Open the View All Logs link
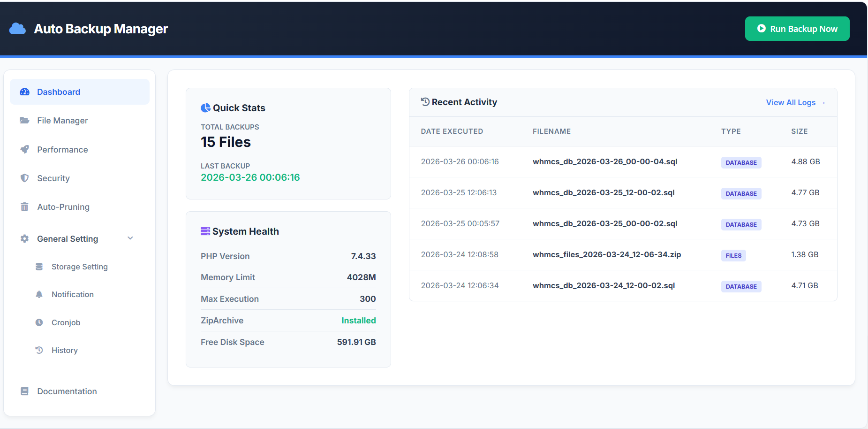Viewport: 868px width, 429px height. click(x=795, y=103)
